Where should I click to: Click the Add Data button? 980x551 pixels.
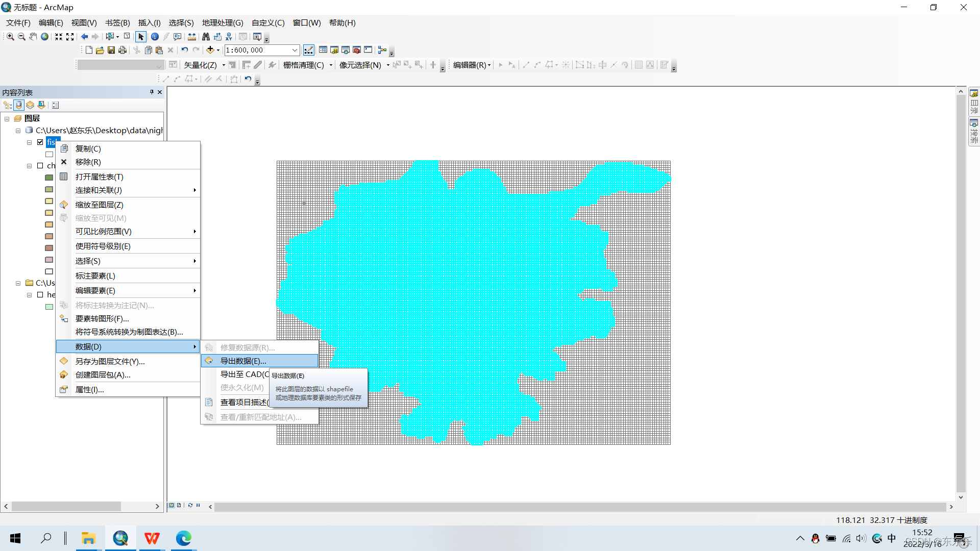210,50
